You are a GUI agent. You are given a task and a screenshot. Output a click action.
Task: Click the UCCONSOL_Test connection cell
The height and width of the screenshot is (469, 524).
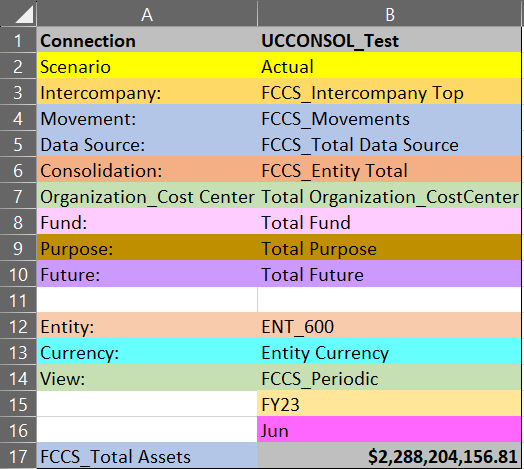389,40
